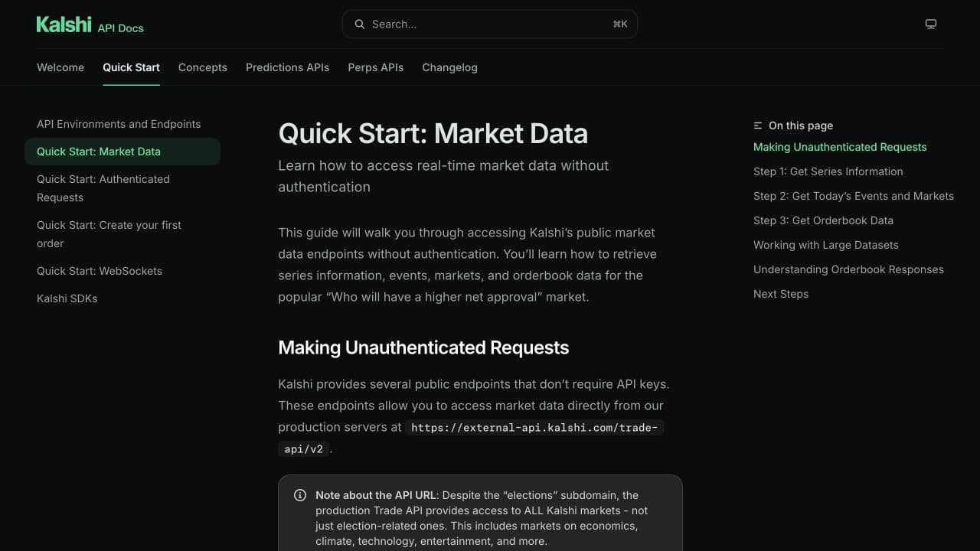Click the Kalshi logo
The height and width of the screenshot is (551, 980).
tap(64, 24)
